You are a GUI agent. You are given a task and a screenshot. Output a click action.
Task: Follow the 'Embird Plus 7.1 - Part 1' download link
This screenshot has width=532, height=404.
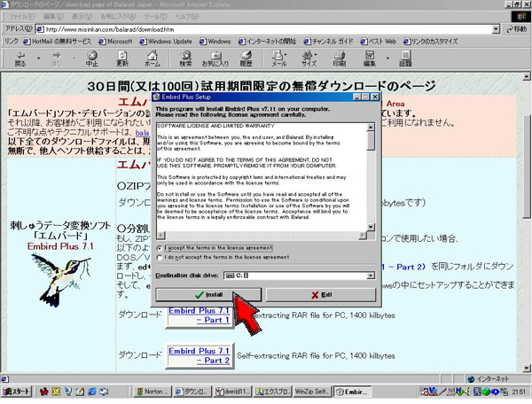199,315
